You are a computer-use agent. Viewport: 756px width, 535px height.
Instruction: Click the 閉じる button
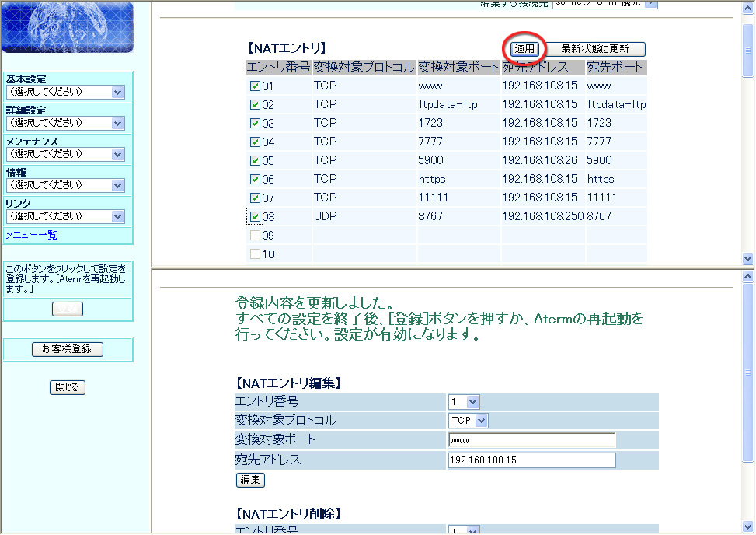(x=68, y=387)
